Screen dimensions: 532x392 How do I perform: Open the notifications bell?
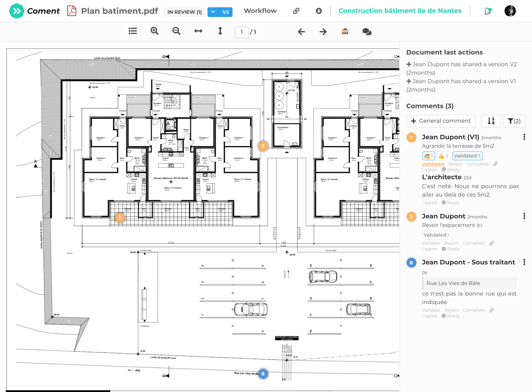click(x=487, y=11)
